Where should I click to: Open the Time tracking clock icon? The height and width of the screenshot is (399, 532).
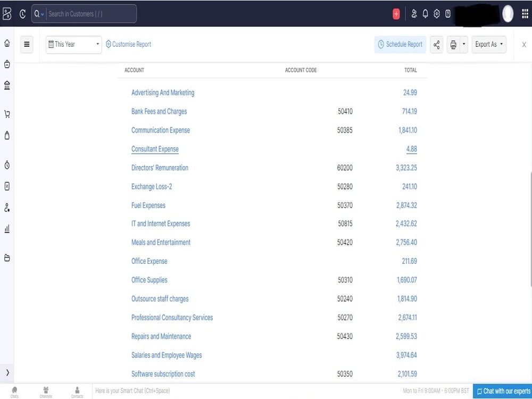point(6,165)
